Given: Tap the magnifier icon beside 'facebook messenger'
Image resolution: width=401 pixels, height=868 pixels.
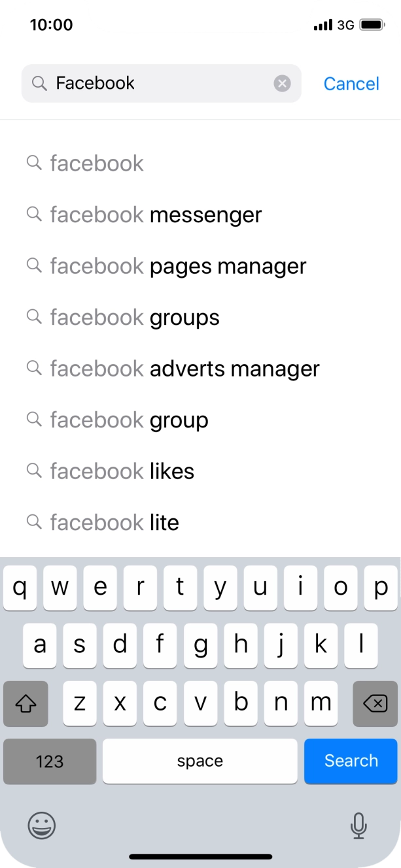Looking at the screenshot, I should pos(34,214).
